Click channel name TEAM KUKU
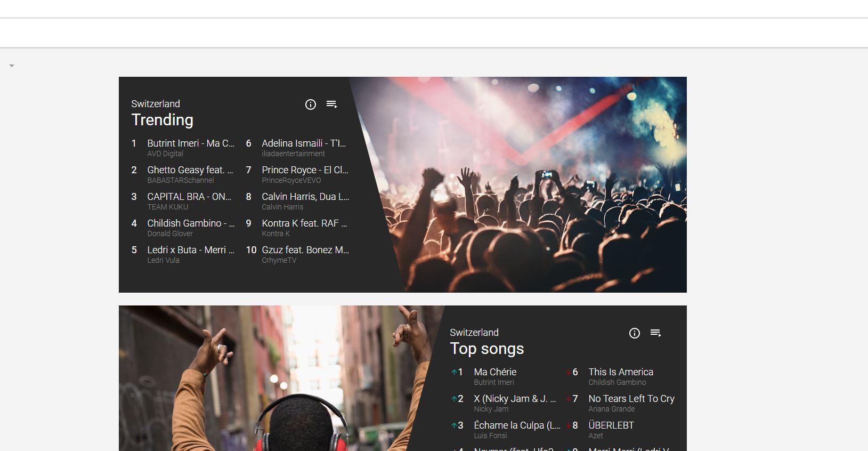This screenshot has width=868, height=451. coord(168,207)
